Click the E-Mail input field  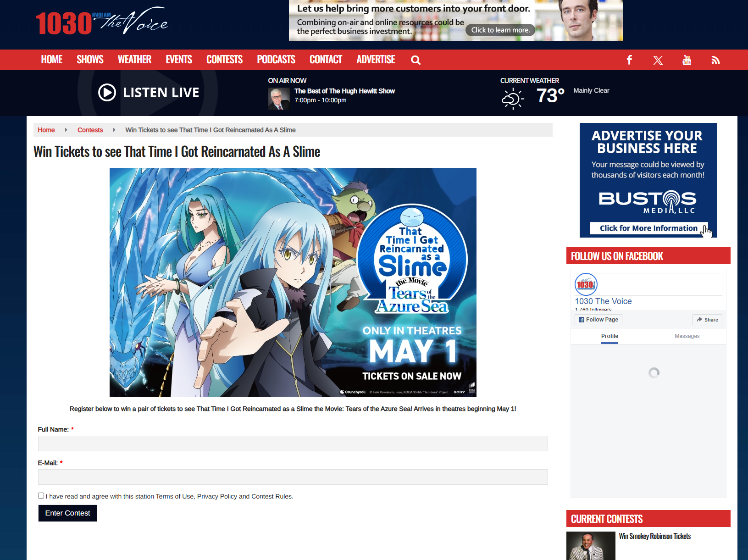pyautogui.click(x=293, y=477)
